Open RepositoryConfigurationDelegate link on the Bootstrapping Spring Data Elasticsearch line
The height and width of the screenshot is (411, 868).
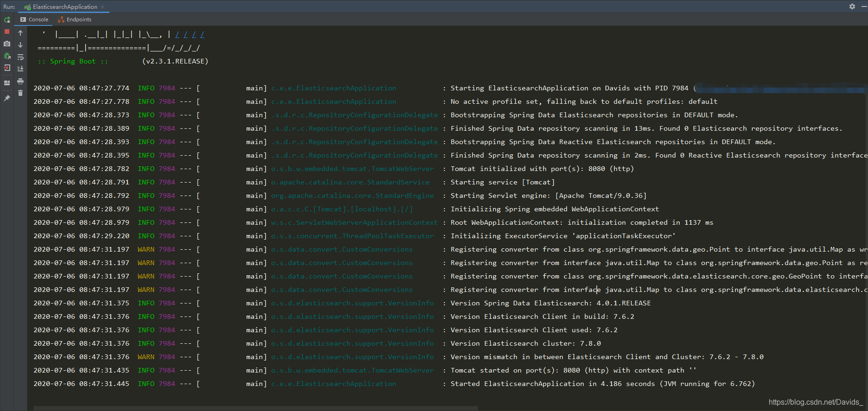pos(355,115)
